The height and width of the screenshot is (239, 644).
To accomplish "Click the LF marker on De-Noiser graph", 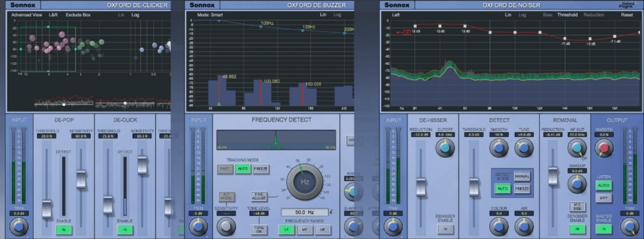I will pos(407,32).
